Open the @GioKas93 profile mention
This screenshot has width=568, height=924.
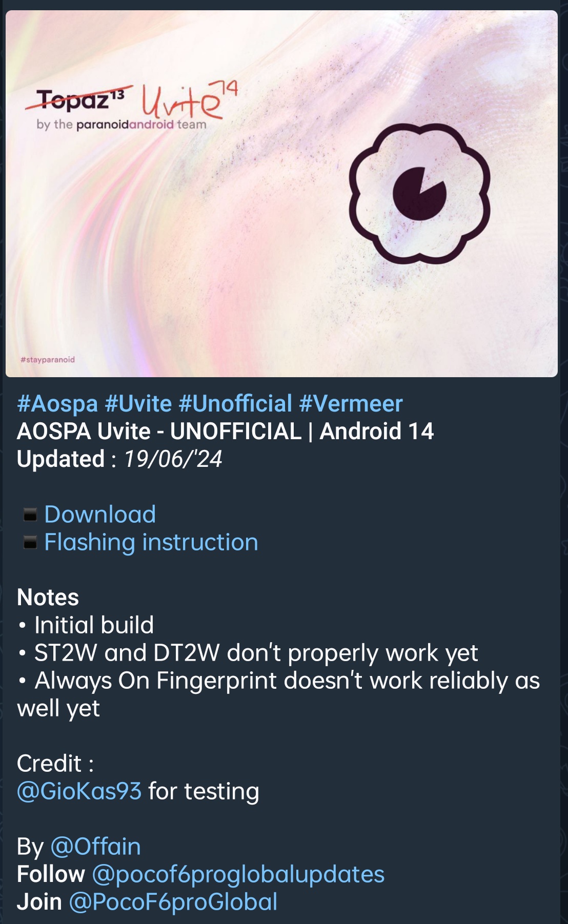click(x=79, y=791)
